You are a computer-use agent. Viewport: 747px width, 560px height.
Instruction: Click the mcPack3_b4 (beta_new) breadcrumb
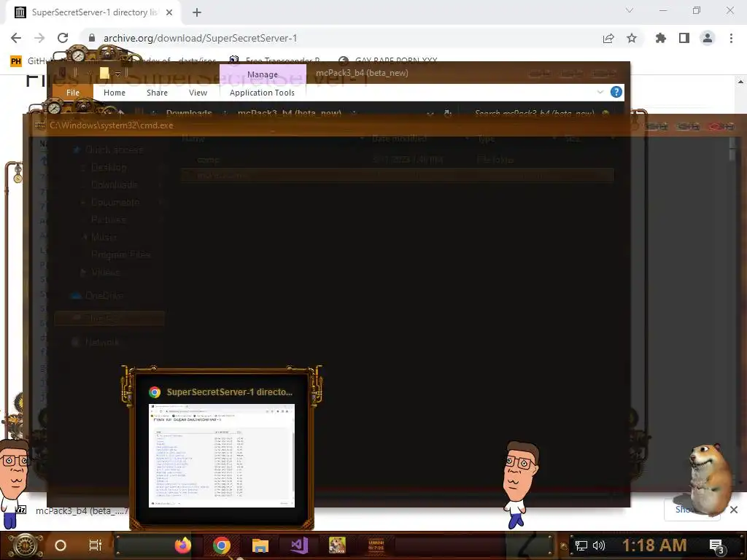[289, 113]
